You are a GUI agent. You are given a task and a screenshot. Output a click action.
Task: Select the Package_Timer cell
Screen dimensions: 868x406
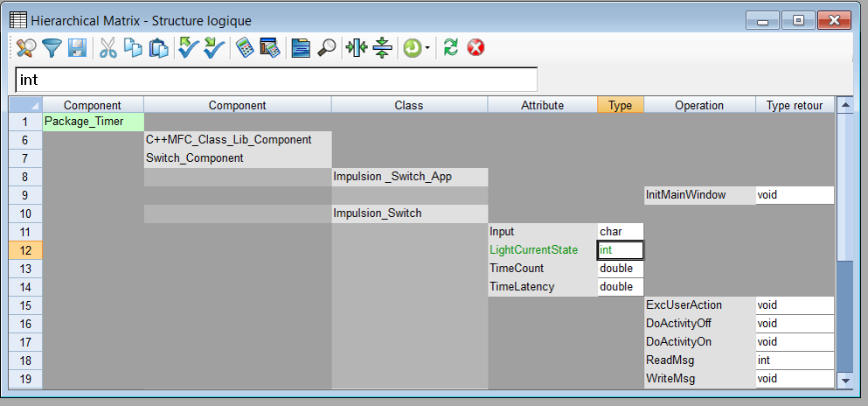tap(93, 122)
